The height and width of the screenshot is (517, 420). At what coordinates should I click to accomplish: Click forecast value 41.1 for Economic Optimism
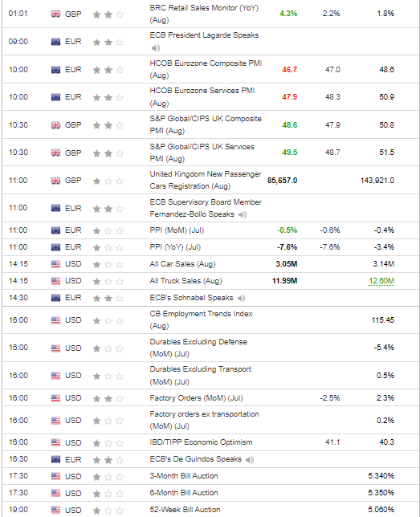(x=332, y=442)
